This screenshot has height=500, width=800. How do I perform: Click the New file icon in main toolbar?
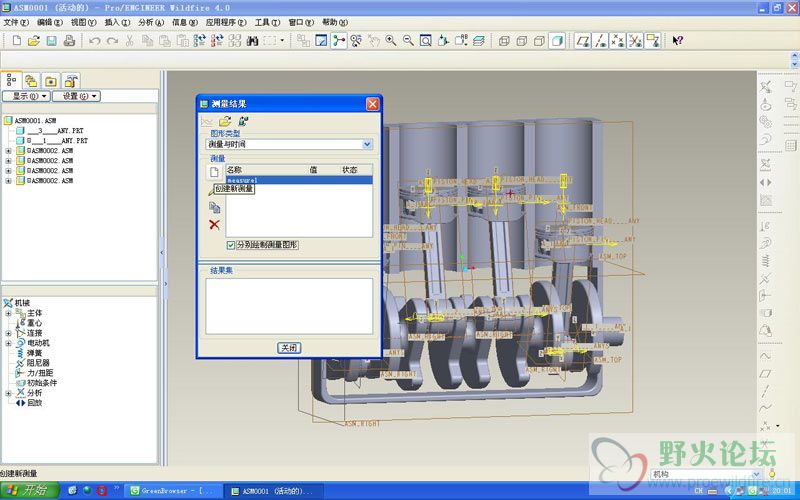[x=17, y=40]
